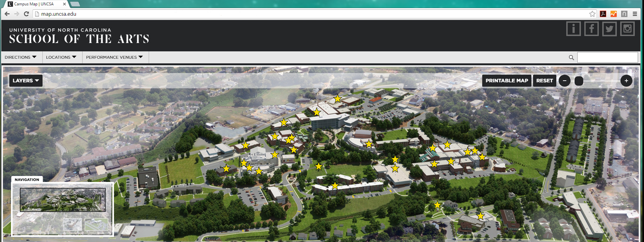The height and width of the screenshot is (242, 644).
Task: Open the Locations dropdown menu
Action: coord(61,57)
